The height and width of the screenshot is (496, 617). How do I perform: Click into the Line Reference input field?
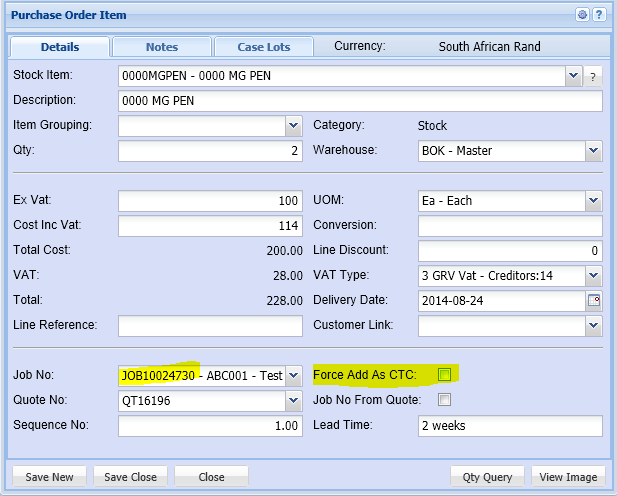pos(210,326)
